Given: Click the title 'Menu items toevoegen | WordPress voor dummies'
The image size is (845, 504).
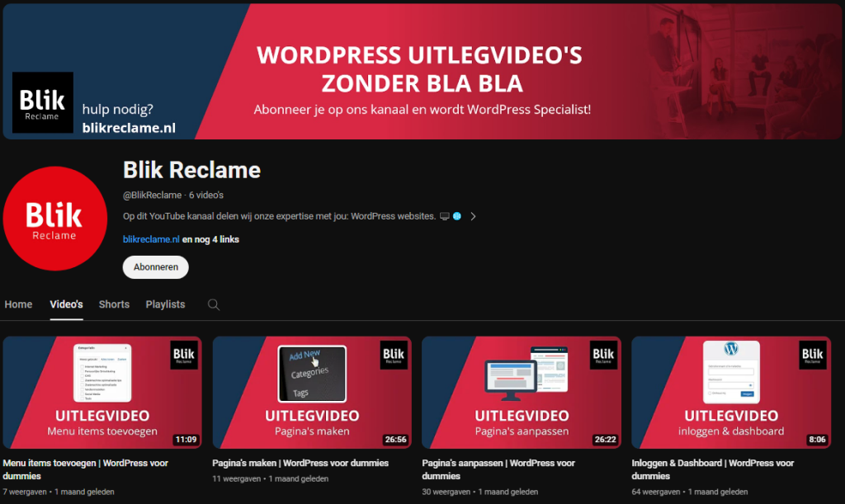Looking at the screenshot, I should 86,464.
